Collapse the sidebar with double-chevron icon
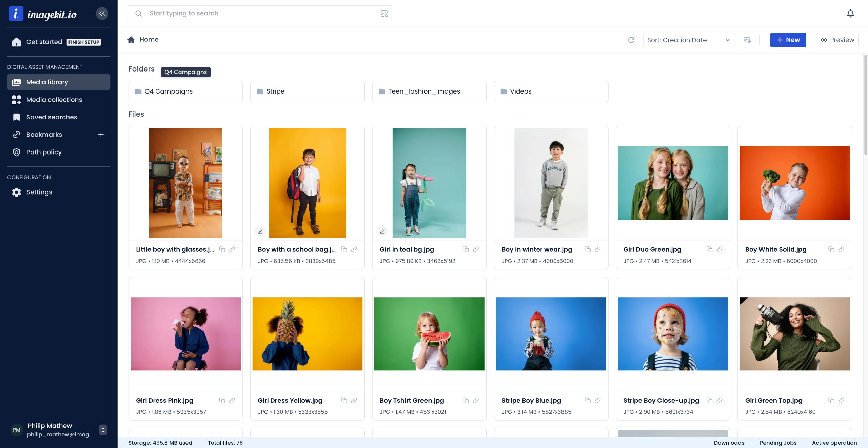Image resolution: width=868 pixels, height=448 pixels. pos(102,14)
